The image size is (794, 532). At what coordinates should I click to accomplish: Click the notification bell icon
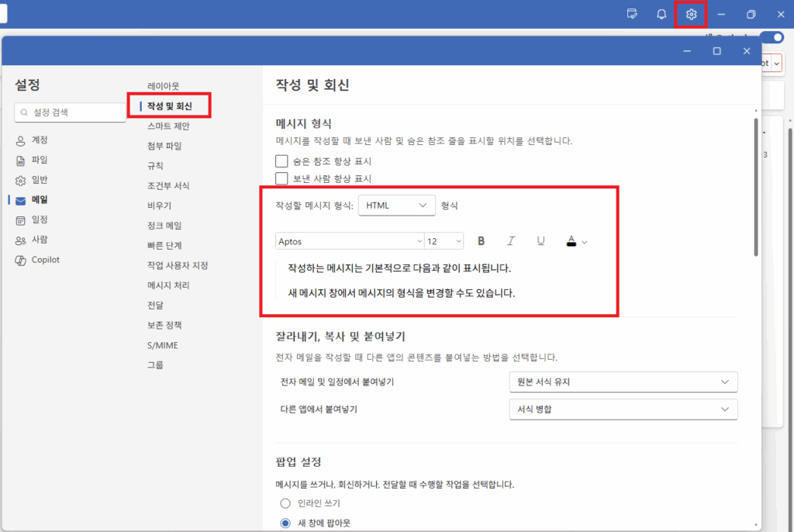pyautogui.click(x=661, y=13)
